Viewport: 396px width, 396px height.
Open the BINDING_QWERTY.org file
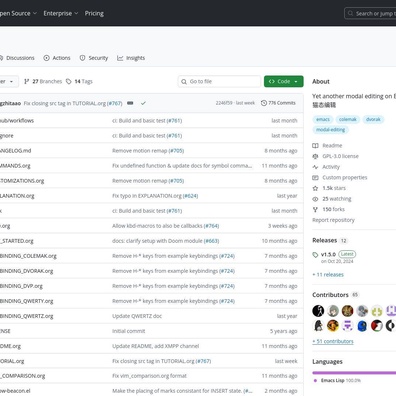pos(26,301)
